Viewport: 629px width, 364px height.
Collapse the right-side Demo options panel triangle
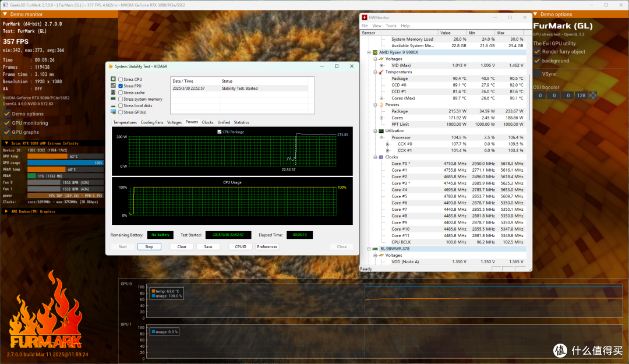pyautogui.click(x=535, y=14)
